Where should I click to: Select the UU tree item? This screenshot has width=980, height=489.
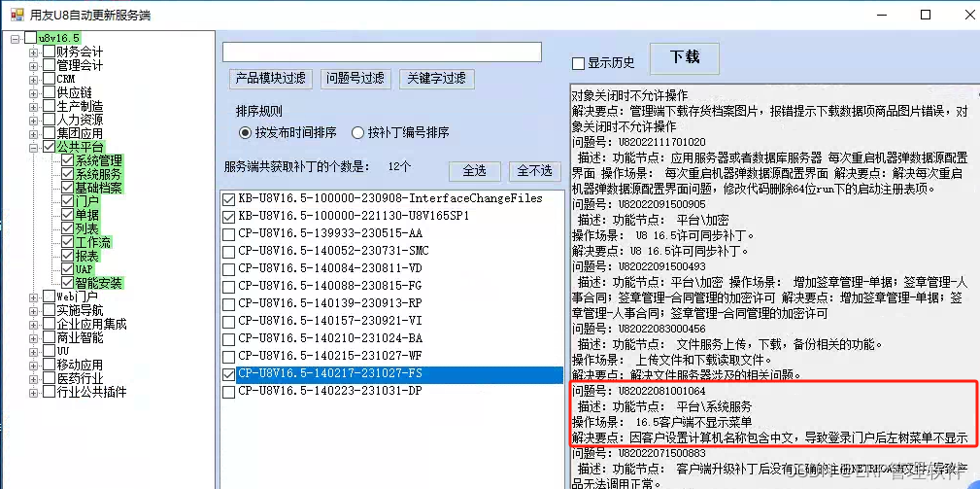(62, 351)
